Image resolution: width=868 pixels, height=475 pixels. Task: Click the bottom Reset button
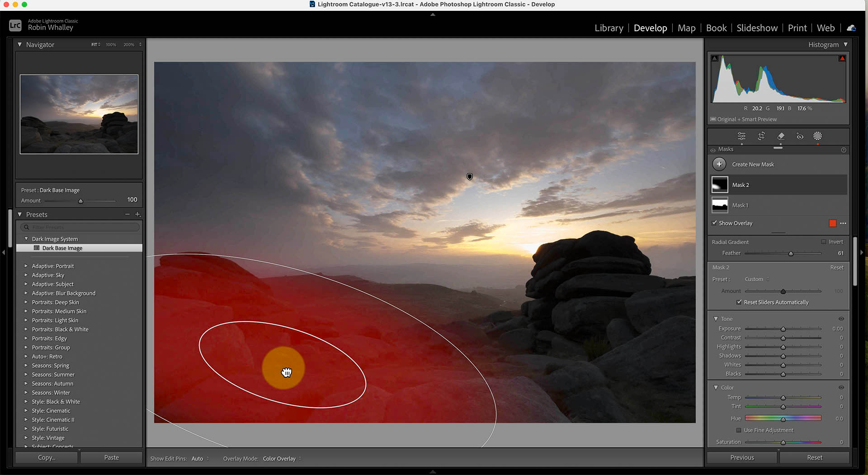[x=815, y=457]
